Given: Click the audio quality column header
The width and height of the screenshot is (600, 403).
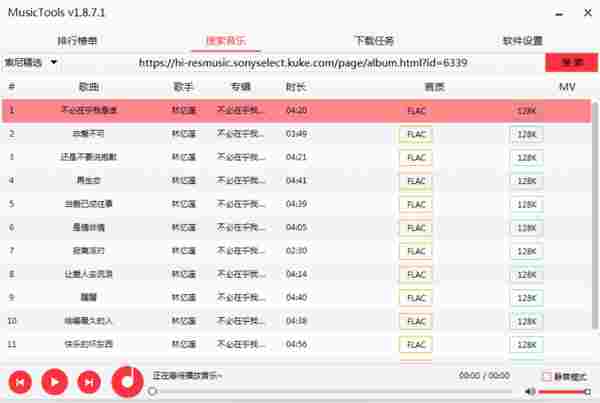Looking at the screenshot, I should (x=434, y=87).
